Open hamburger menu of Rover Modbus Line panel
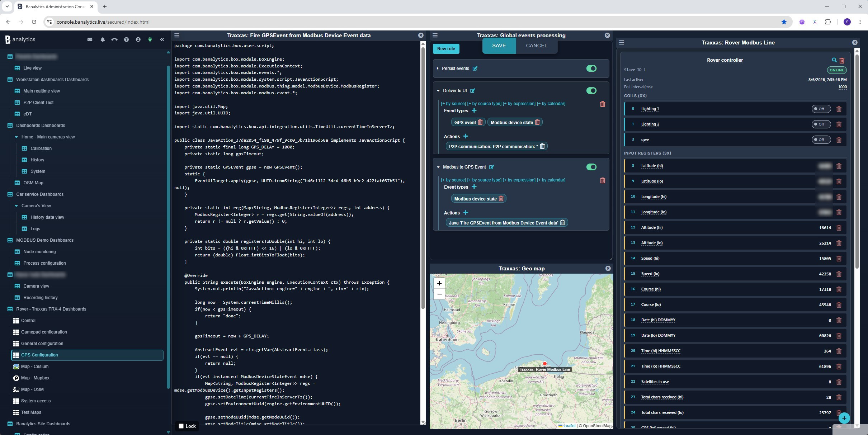 622,42
